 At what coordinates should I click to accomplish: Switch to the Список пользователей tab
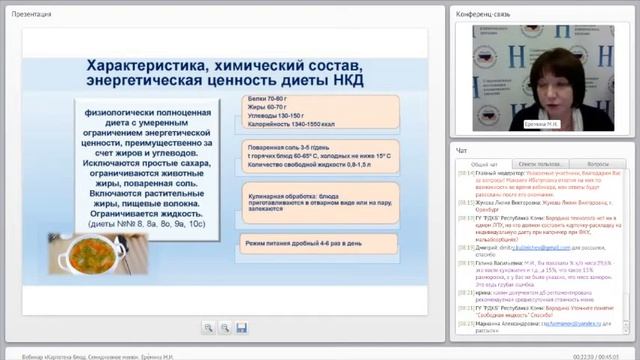coord(540,164)
